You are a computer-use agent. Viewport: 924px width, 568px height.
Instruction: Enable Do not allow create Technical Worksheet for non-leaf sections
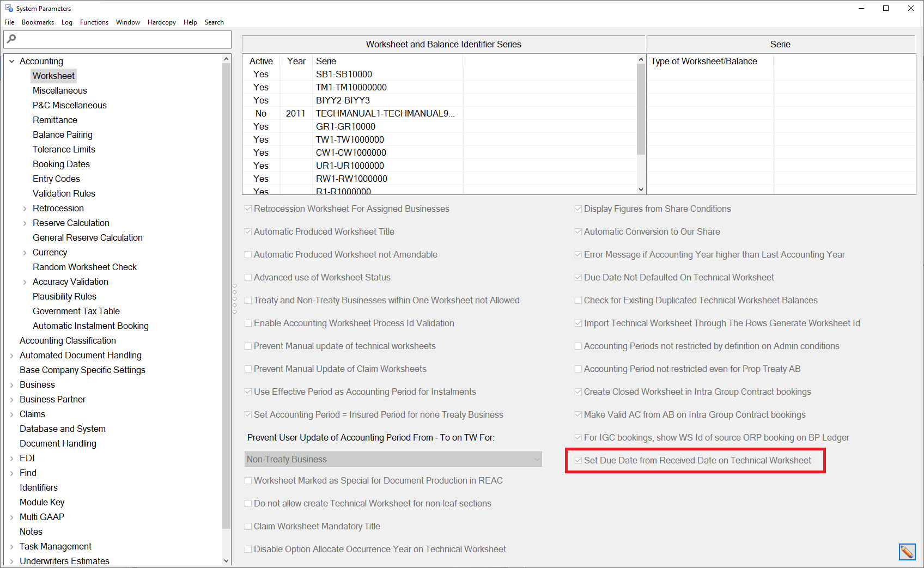[248, 503]
